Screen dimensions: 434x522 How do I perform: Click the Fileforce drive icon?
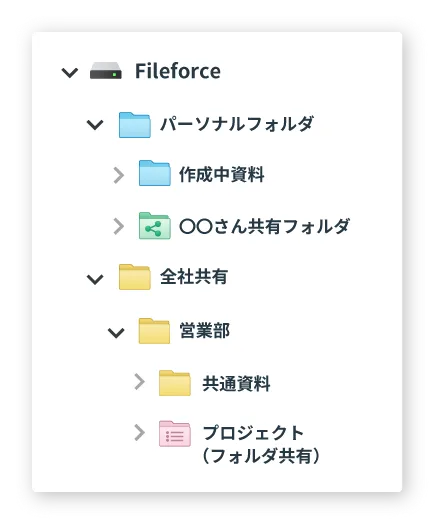point(106,71)
